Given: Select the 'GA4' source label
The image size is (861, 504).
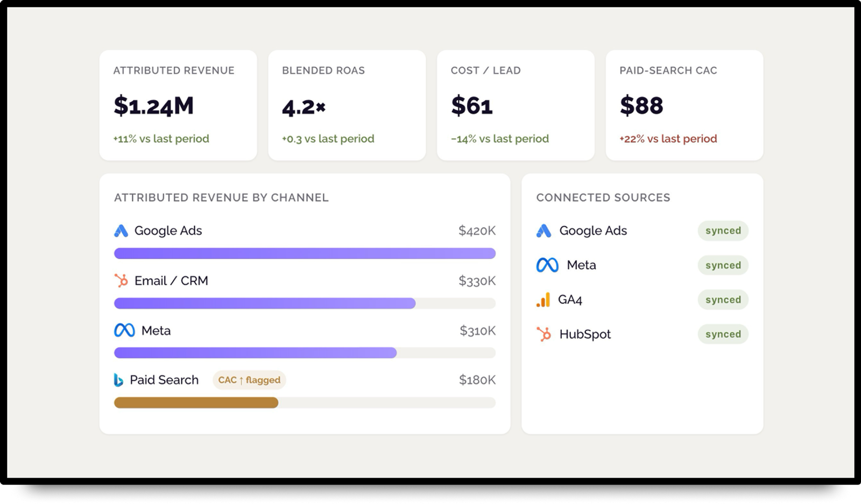Looking at the screenshot, I should click(x=570, y=300).
